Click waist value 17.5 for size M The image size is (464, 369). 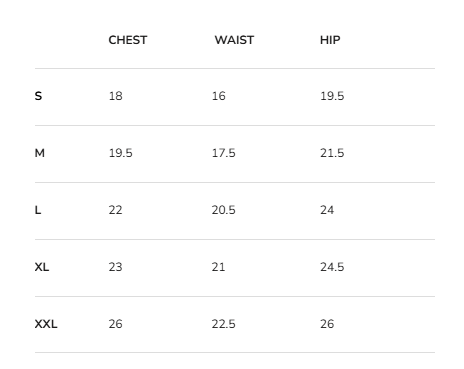point(224,153)
